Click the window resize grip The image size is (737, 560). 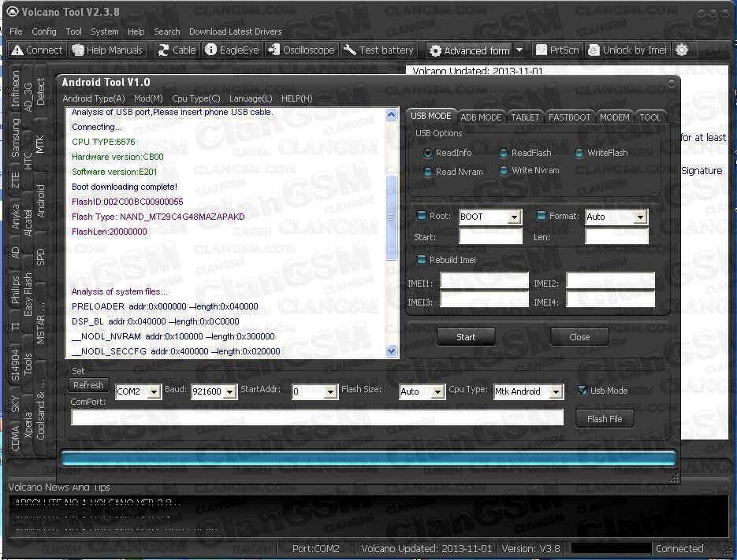click(x=674, y=478)
